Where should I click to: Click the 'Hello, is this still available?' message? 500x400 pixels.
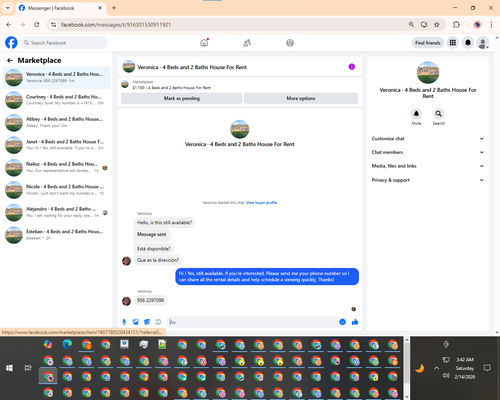pyautogui.click(x=164, y=223)
